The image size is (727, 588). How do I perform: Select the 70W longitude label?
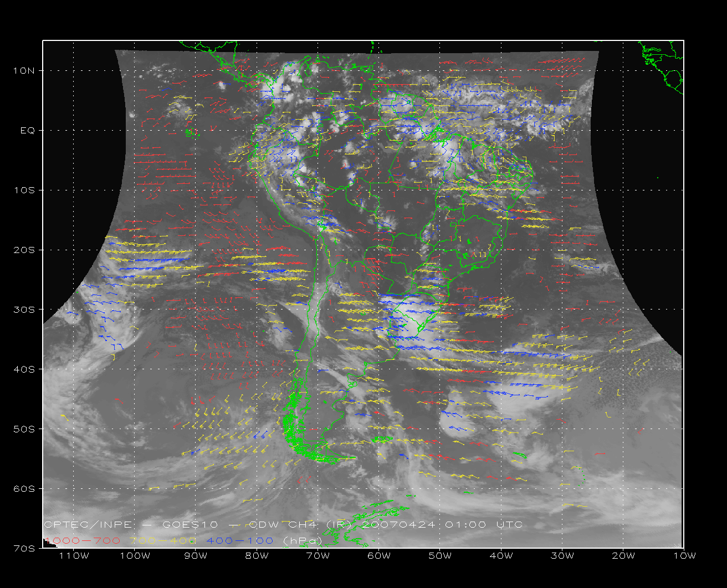point(318,555)
